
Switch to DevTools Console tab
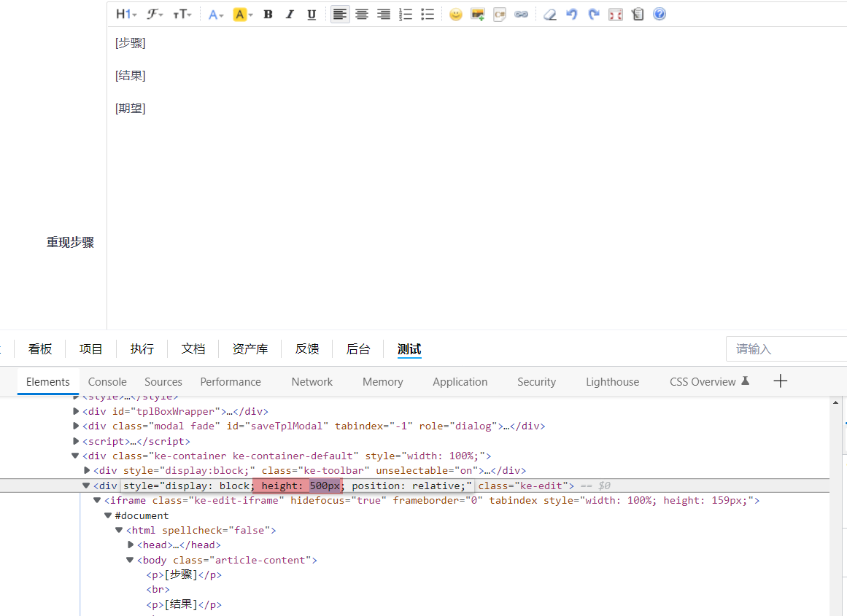pyautogui.click(x=107, y=382)
